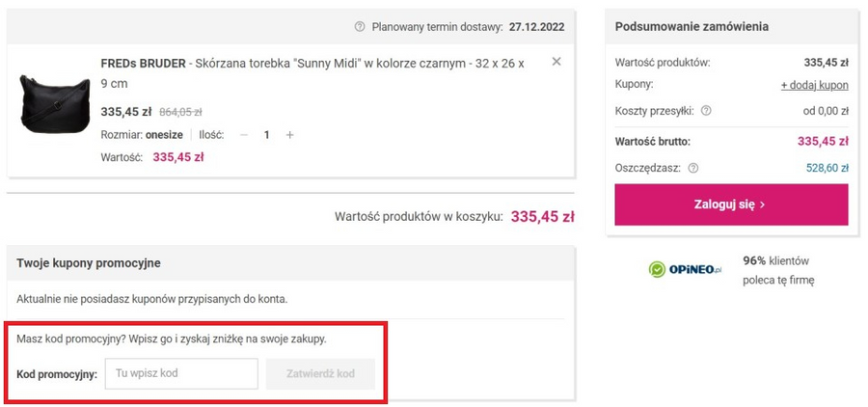Click the "+ dodaj kupon" link

tap(814, 85)
